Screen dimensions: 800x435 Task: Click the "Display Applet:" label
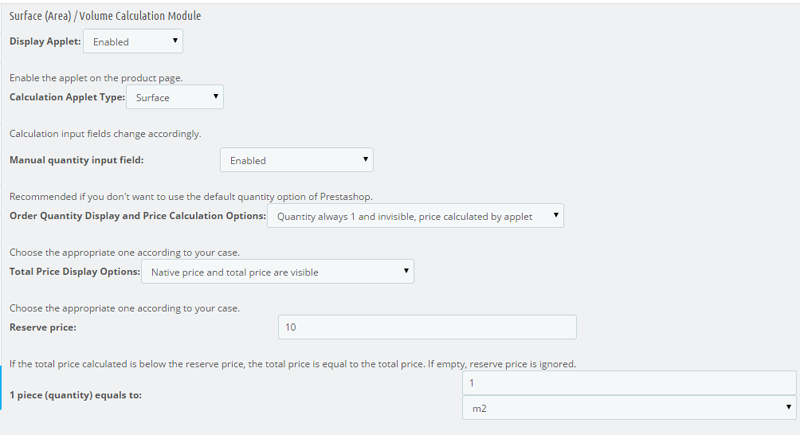[45, 41]
